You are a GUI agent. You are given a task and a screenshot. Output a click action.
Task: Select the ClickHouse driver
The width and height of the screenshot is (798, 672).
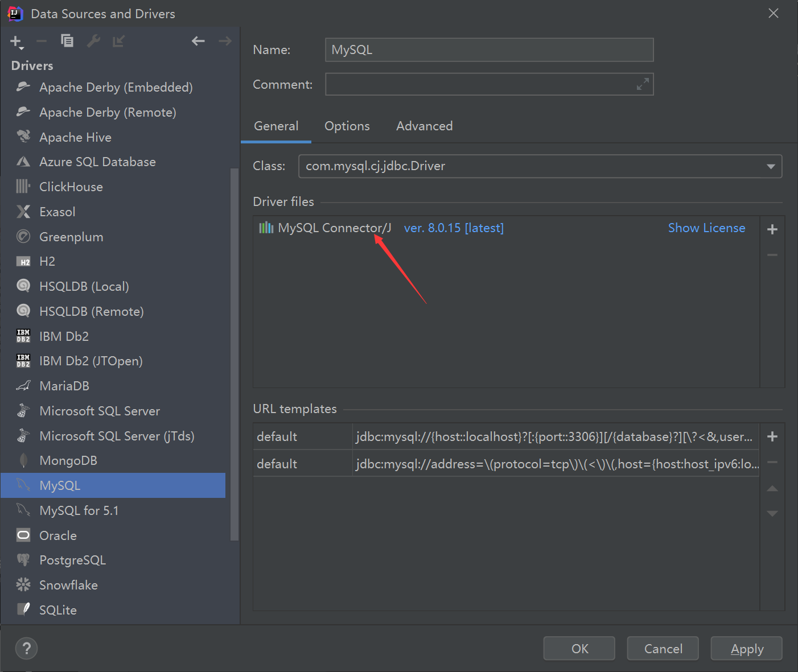click(x=113, y=187)
